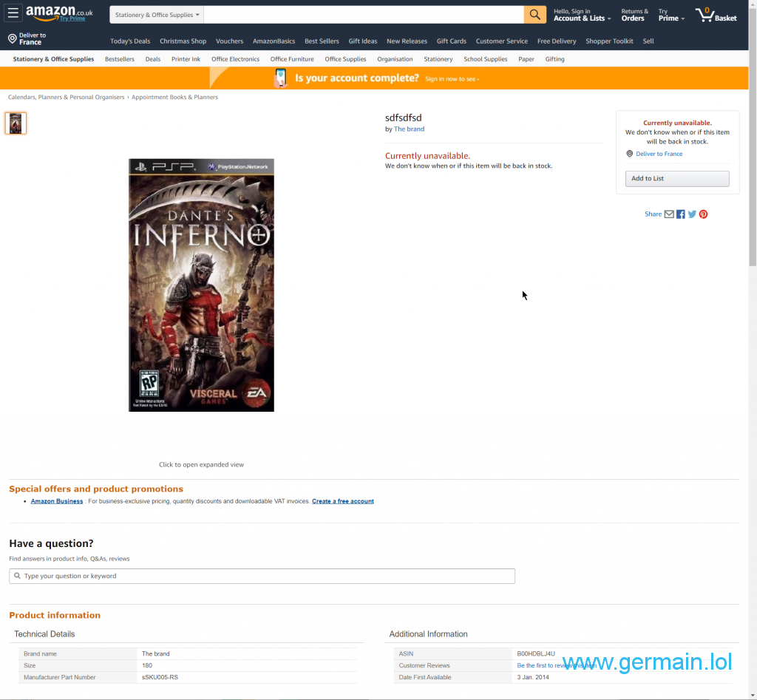Click the Type your question or keyword field

pyautogui.click(x=262, y=576)
